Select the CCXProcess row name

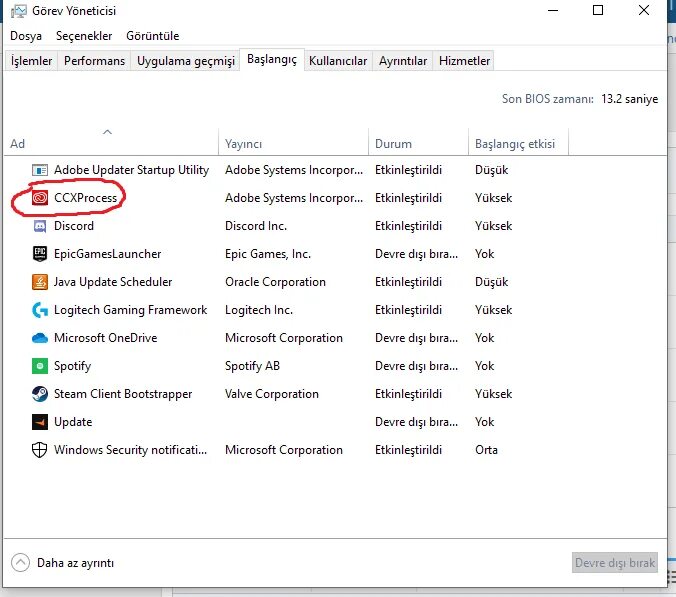click(x=85, y=198)
